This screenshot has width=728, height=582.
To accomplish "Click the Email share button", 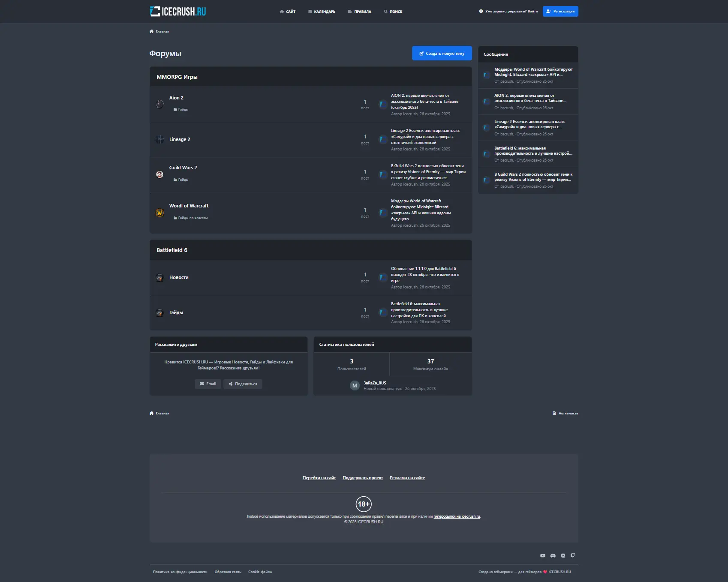I will coord(208,384).
